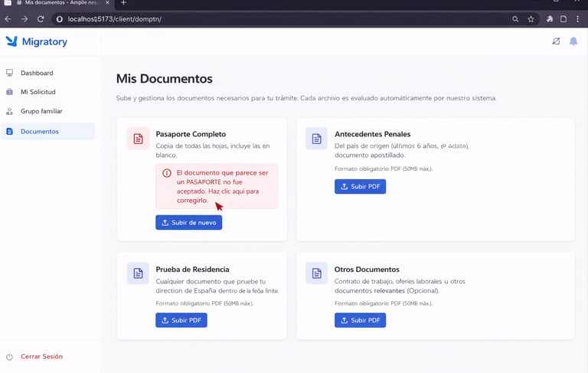
Task: Open the notifications bell icon
Action: click(573, 41)
